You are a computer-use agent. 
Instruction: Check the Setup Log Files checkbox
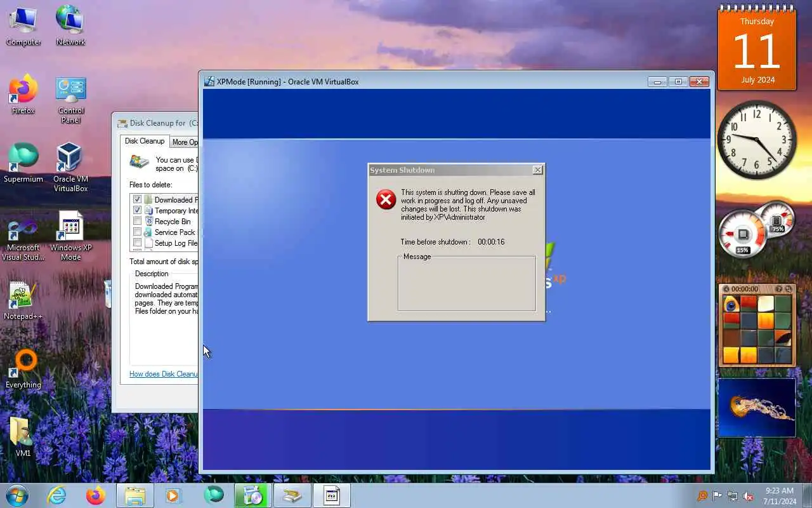(x=137, y=243)
